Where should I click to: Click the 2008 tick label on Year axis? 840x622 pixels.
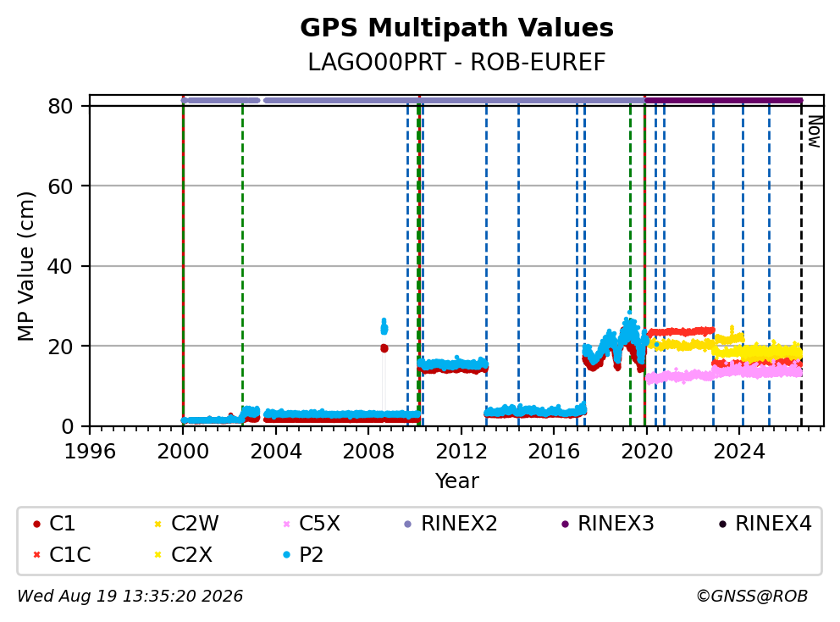(x=368, y=452)
